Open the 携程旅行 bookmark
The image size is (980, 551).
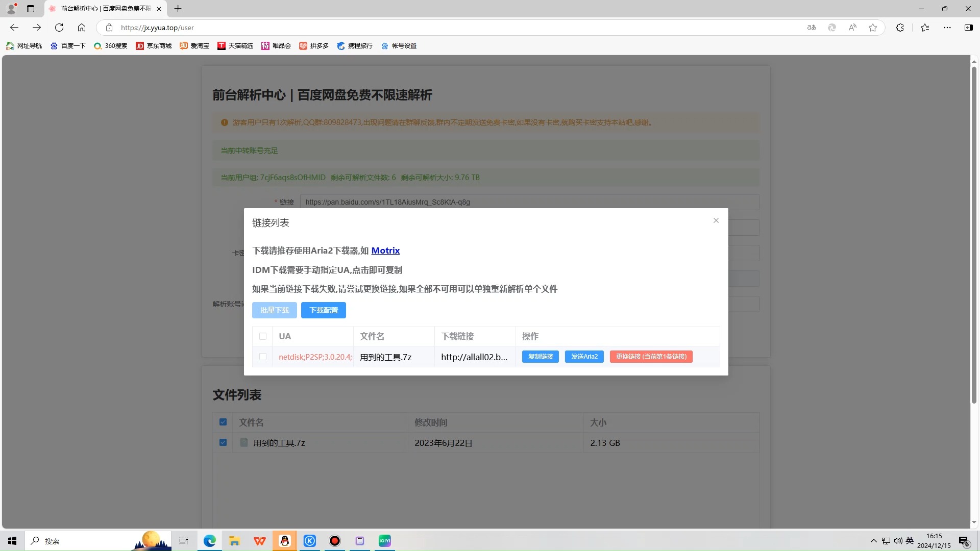pyautogui.click(x=355, y=46)
